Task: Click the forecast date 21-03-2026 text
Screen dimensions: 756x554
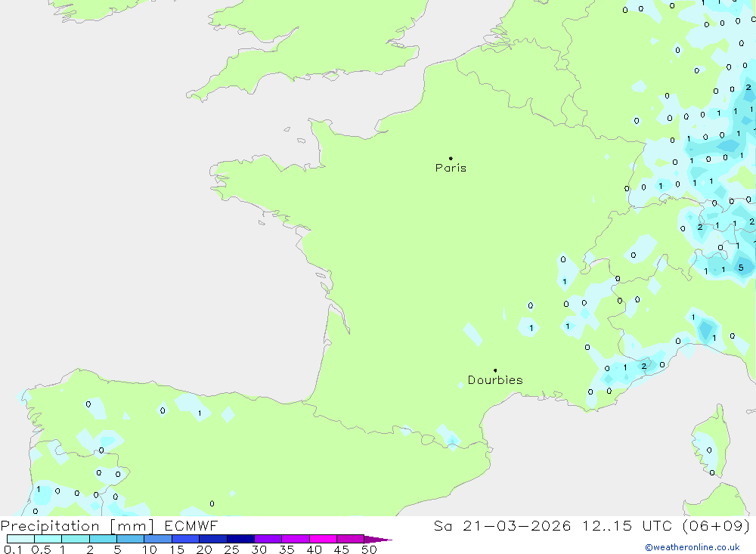Action: 512,526
